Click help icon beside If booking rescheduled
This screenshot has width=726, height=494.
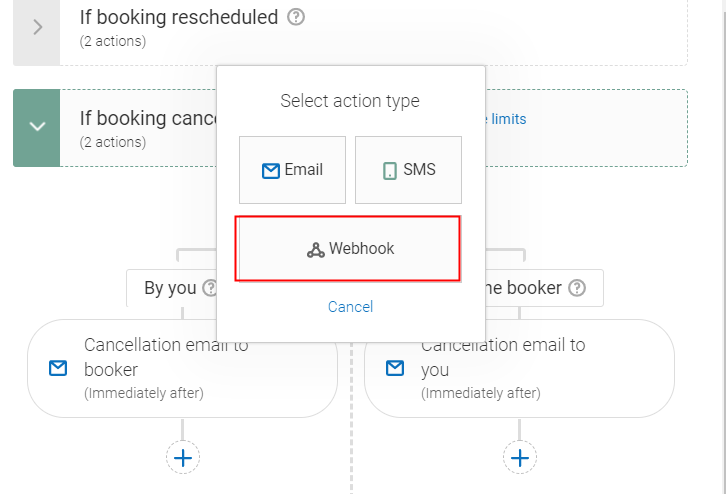click(x=295, y=17)
